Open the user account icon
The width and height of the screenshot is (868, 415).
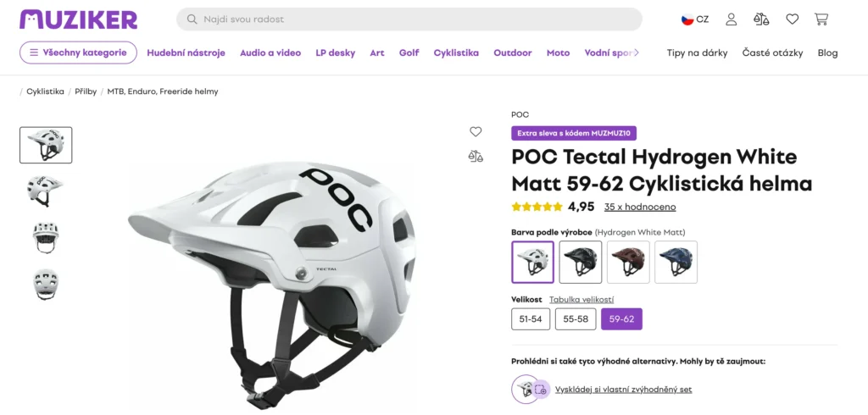click(x=732, y=19)
